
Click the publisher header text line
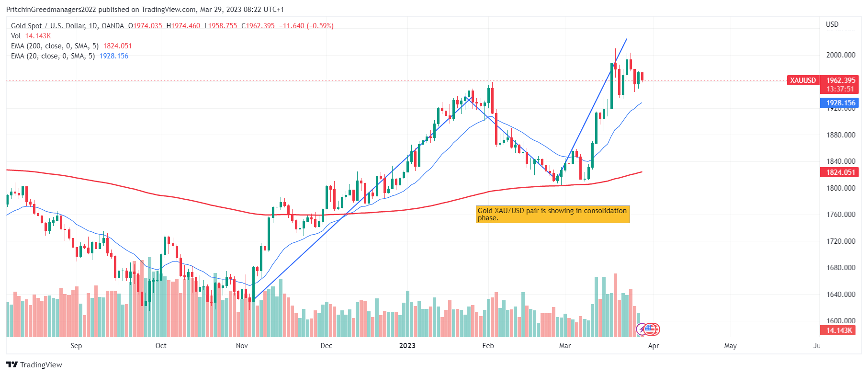(x=145, y=10)
